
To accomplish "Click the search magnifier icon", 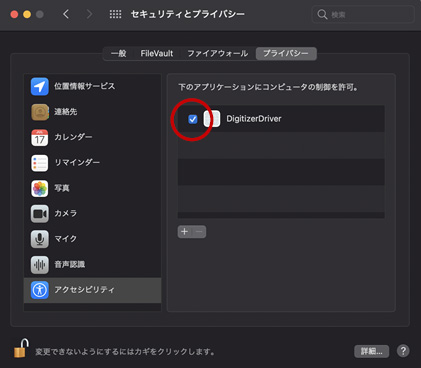I will click(322, 14).
